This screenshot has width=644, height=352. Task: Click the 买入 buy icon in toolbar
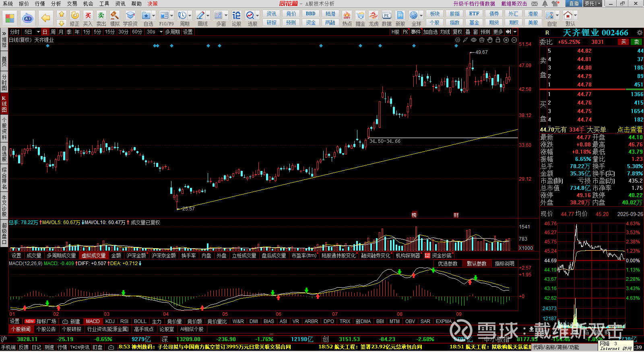(88, 18)
